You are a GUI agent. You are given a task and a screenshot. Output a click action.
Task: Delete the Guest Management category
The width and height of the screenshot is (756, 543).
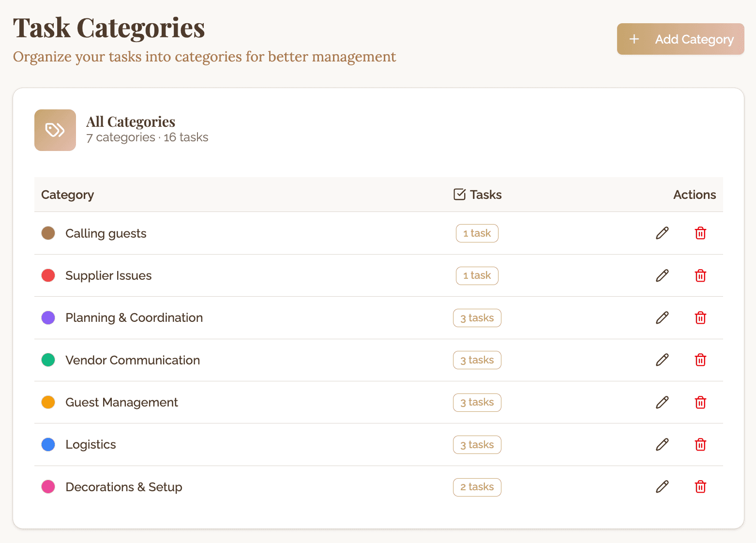pos(700,402)
